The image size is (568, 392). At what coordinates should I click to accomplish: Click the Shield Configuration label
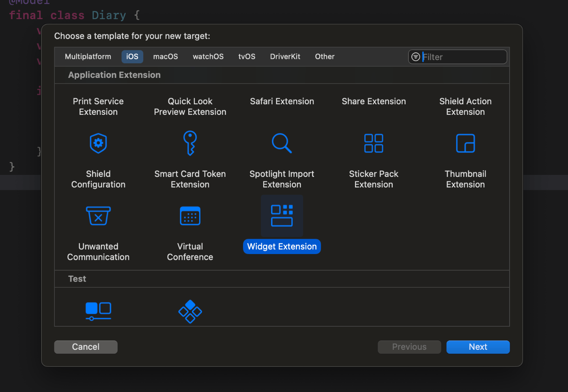(x=98, y=179)
